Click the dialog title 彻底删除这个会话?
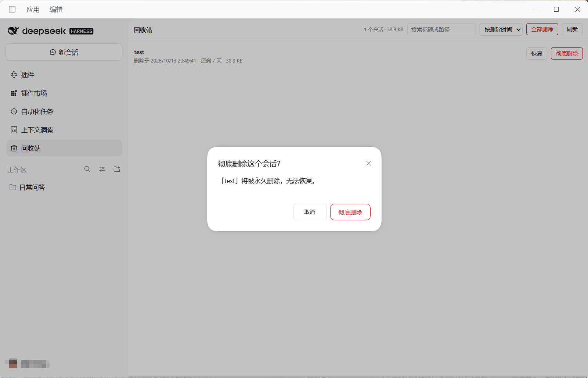Image resolution: width=588 pixels, height=378 pixels. tap(249, 164)
